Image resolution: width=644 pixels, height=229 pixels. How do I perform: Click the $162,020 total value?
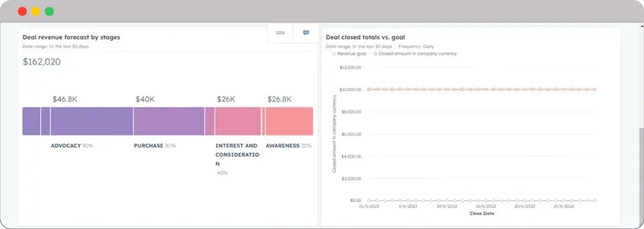coord(42,62)
